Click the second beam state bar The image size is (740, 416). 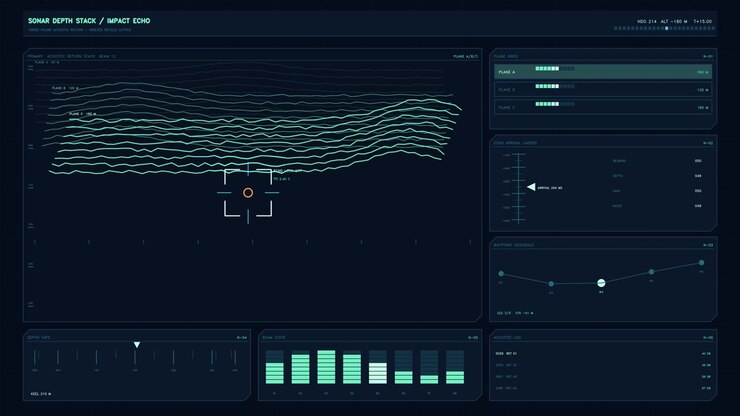(x=300, y=367)
